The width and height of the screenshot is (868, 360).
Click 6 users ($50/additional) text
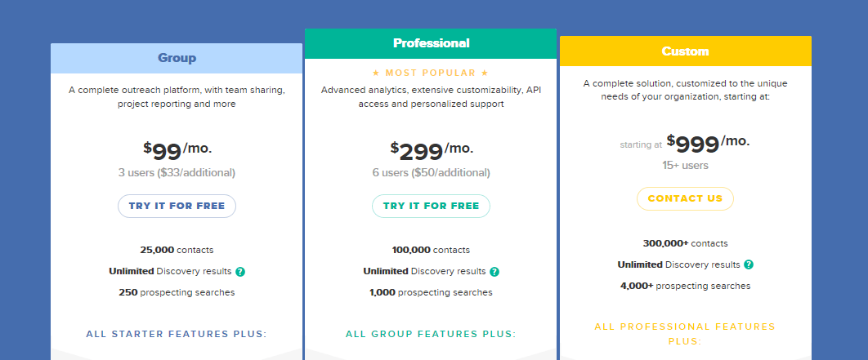[431, 172]
